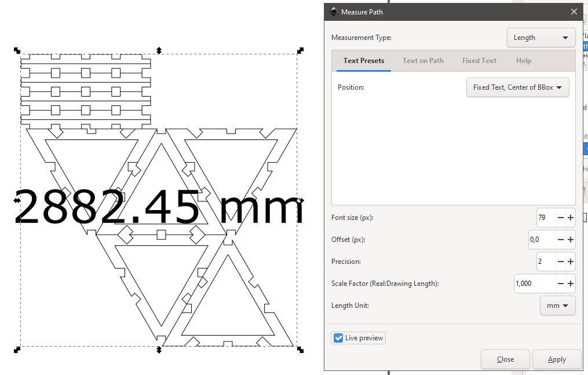This screenshot has height=375, width=588.
Task: Click the Precision input field
Action: pyautogui.click(x=546, y=262)
